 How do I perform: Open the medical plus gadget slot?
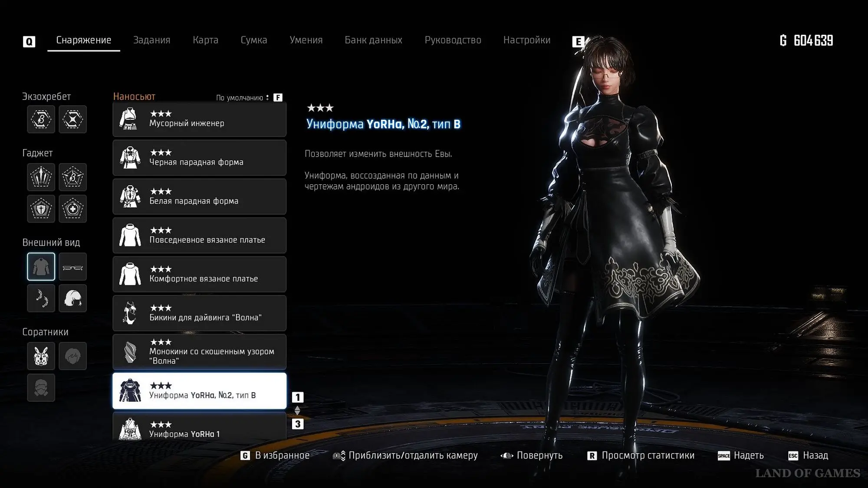[x=72, y=209]
